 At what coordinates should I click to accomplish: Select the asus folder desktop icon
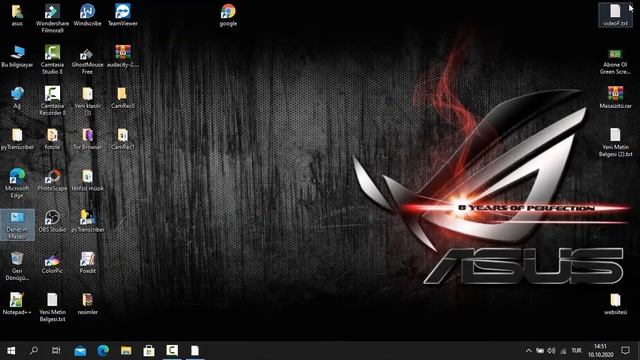tap(17, 15)
